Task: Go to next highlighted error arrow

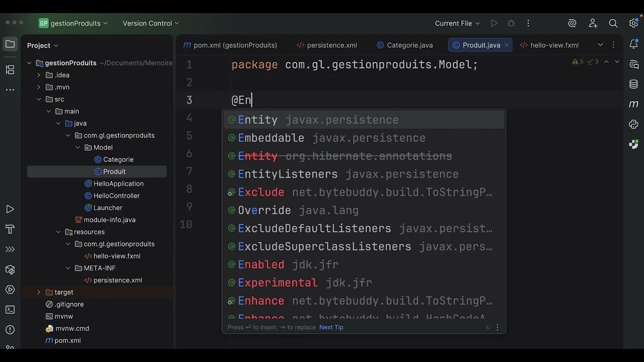Action: click(617, 62)
